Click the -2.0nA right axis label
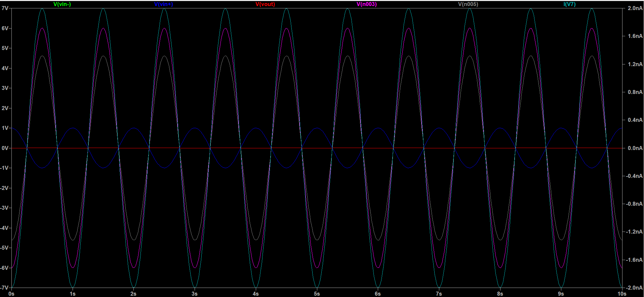Viewport: 644px width, 297px height. point(634,288)
